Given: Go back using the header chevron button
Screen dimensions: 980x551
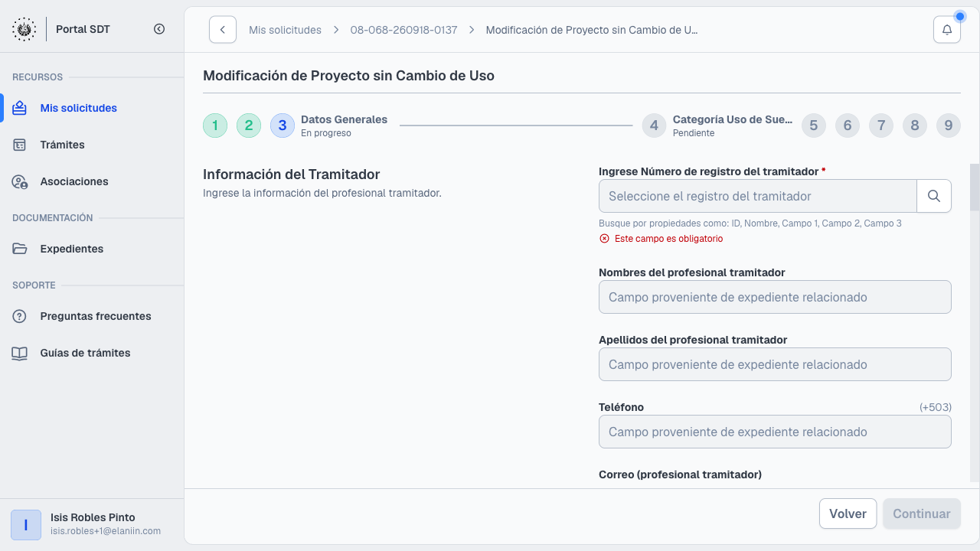Looking at the screenshot, I should point(223,30).
